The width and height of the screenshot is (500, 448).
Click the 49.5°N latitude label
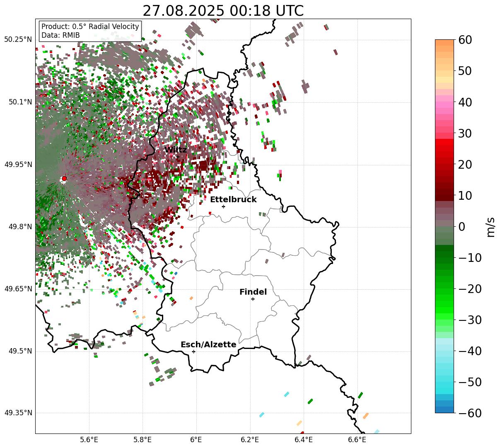(x=20, y=351)
